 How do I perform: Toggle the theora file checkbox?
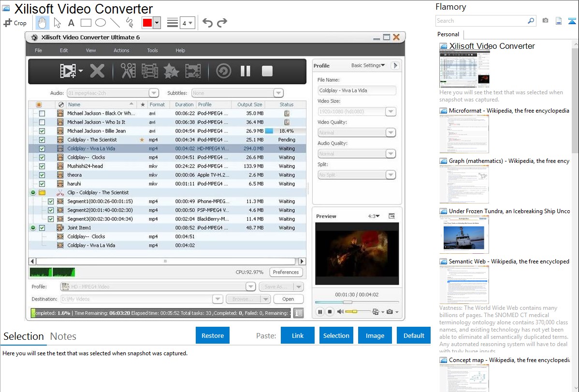tap(42, 175)
